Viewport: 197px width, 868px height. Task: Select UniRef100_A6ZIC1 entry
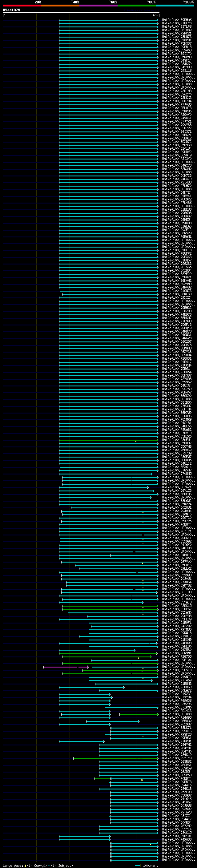coord(177,531)
